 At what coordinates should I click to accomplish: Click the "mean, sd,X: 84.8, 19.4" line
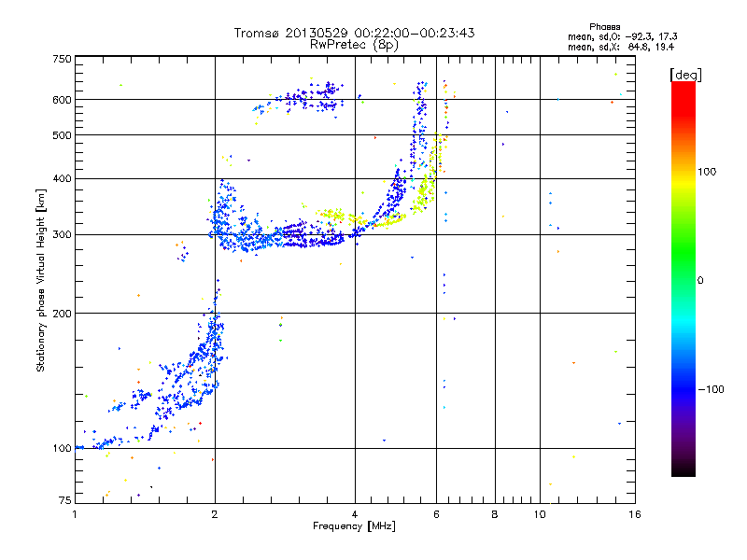click(x=621, y=47)
